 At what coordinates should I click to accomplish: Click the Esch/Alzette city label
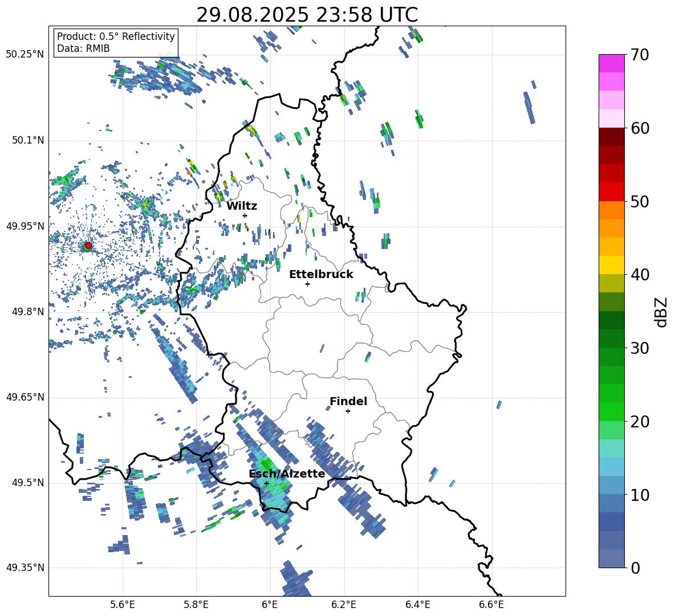[287, 474]
